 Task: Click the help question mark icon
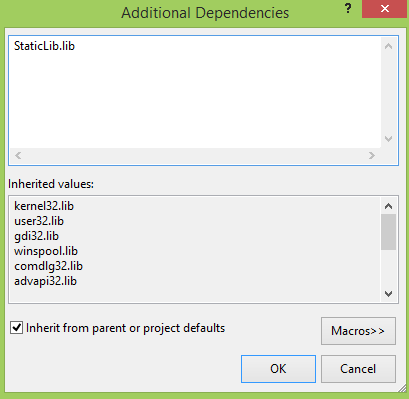coord(348,9)
